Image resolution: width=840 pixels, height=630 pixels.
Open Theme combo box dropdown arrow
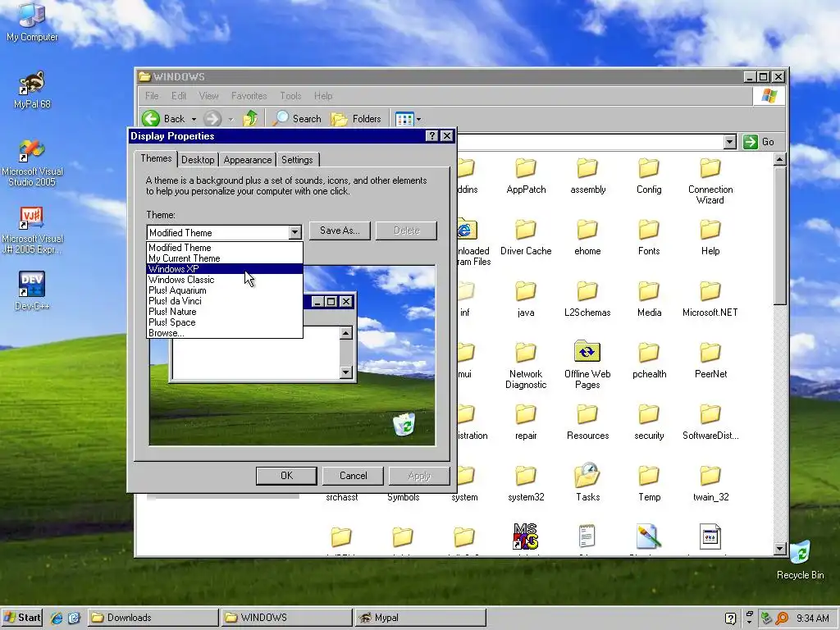pyautogui.click(x=294, y=232)
